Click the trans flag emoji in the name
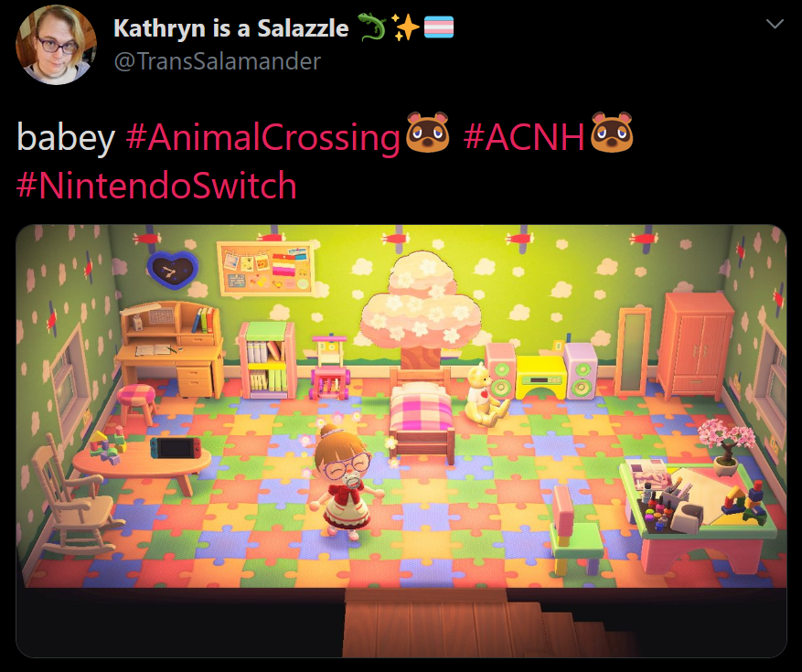 [x=438, y=27]
